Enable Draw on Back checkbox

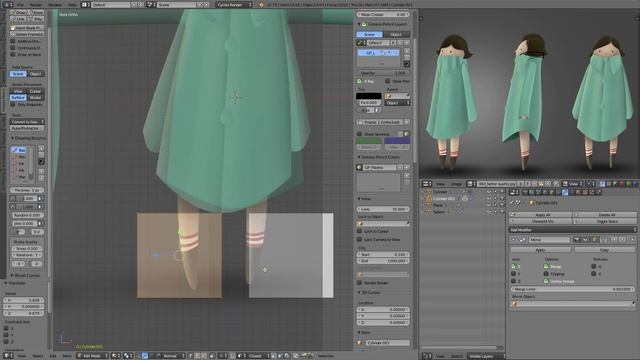[13, 54]
